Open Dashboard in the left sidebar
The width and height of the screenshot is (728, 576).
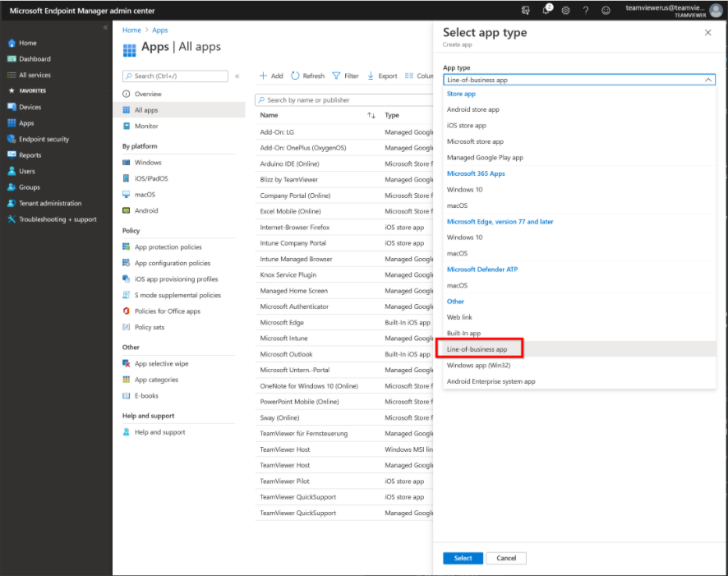tap(35, 59)
